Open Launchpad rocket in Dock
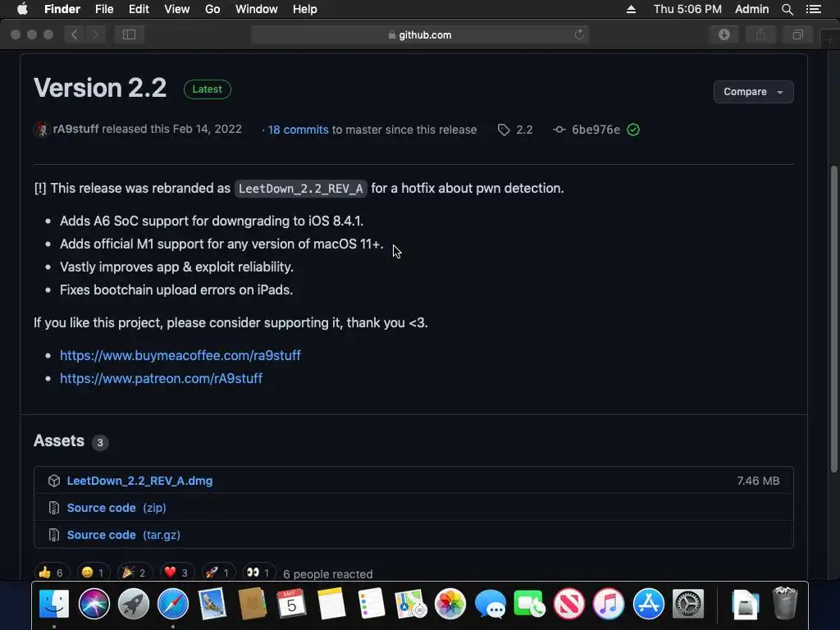The height and width of the screenshot is (630, 840). [134, 604]
